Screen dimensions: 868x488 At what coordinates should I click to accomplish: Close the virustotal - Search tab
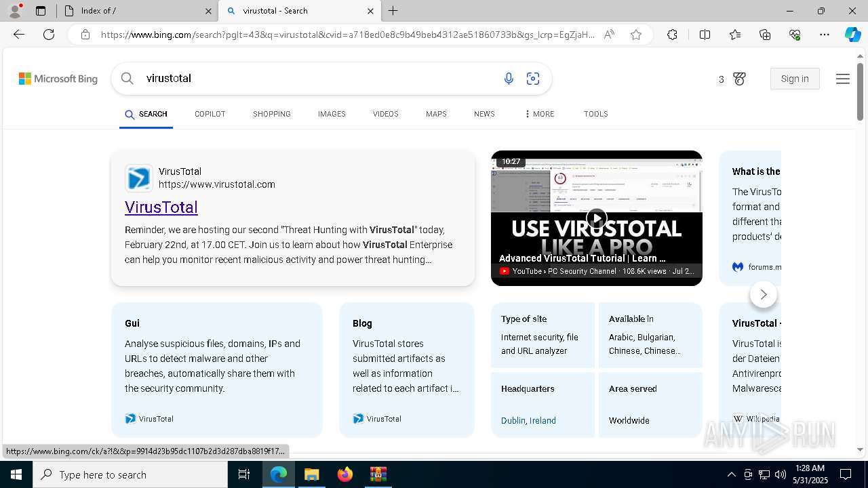370,11
